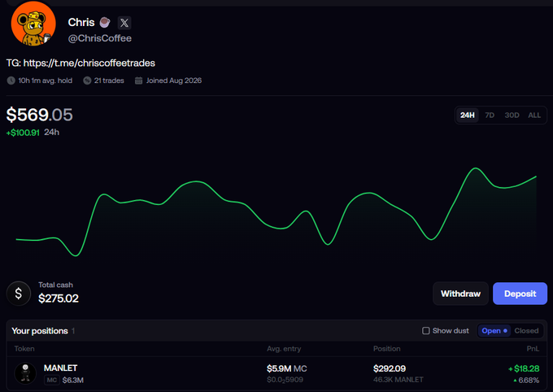
Task: Click the +$100.91 24h change value
Action: point(23,133)
